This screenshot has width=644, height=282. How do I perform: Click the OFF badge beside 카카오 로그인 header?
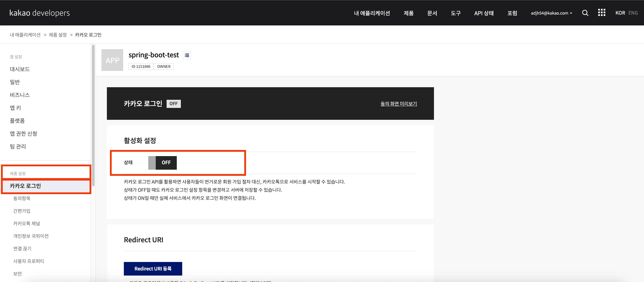[174, 104]
